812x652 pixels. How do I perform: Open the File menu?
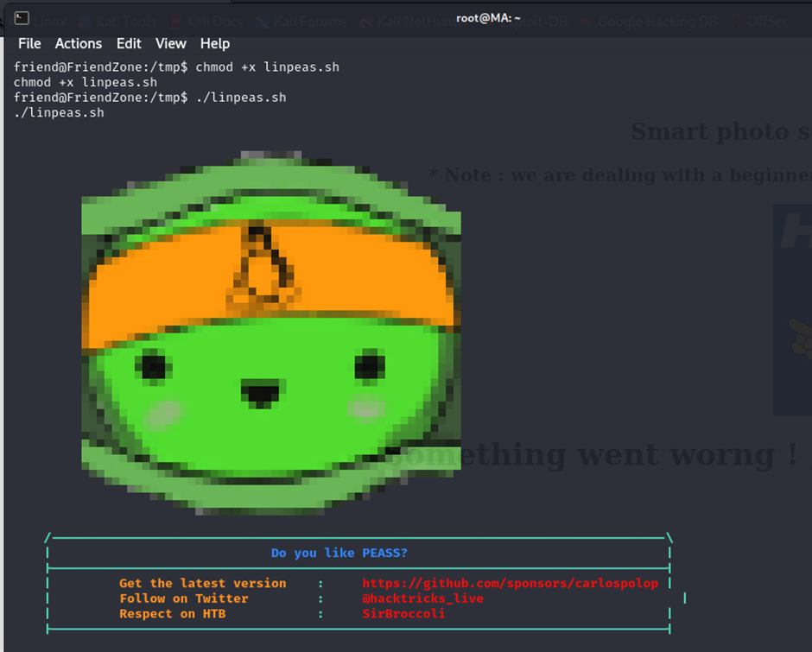[x=29, y=43]
